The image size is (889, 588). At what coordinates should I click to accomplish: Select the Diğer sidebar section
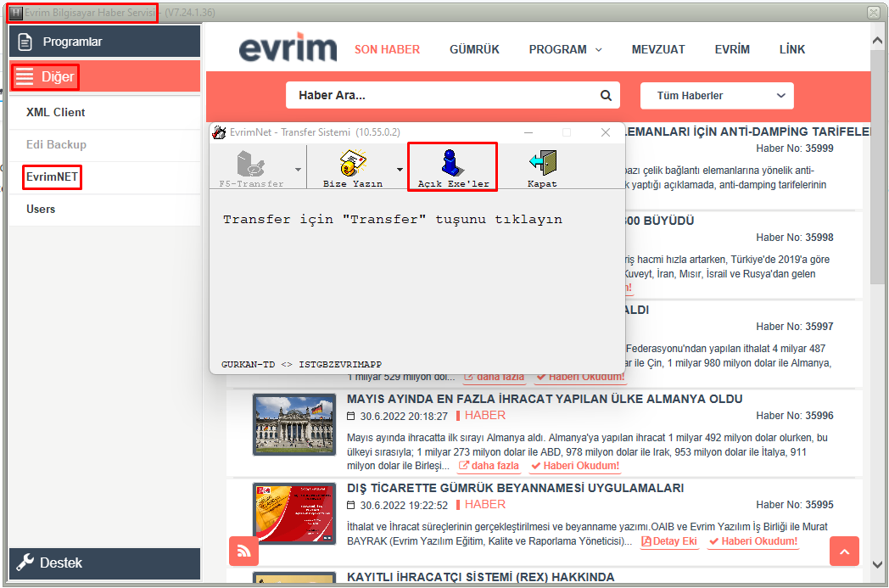coord(105,76)
